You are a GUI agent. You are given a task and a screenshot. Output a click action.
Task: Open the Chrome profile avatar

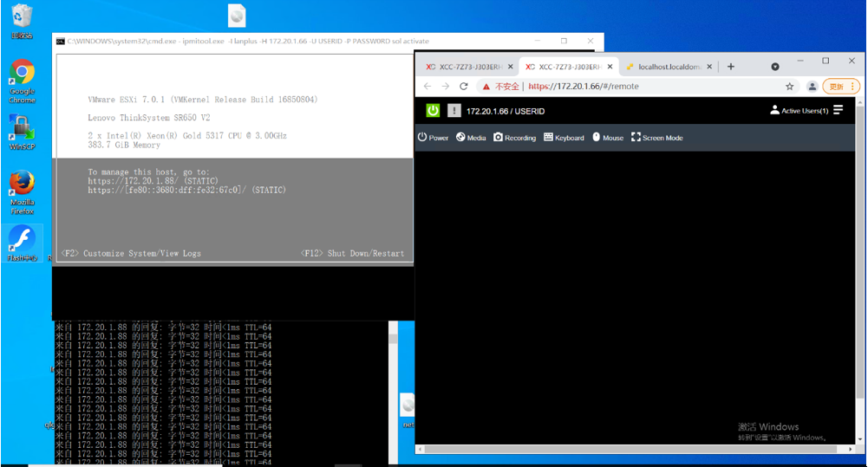click(813, 87)
